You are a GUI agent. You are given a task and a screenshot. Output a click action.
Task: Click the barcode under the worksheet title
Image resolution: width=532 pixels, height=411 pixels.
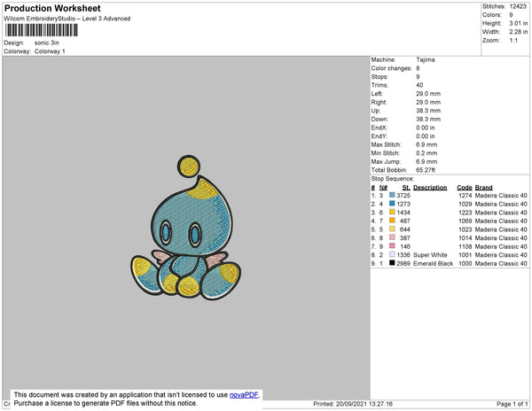[x=42, y=30]
